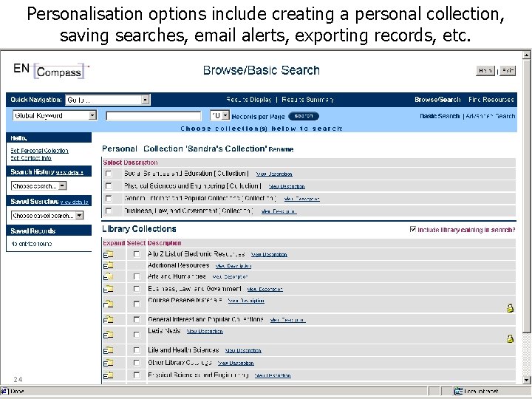The width and height of the screenshot is (532, 399).
Task: Click the Saved Records panel header
Action: tap(49, 231)
